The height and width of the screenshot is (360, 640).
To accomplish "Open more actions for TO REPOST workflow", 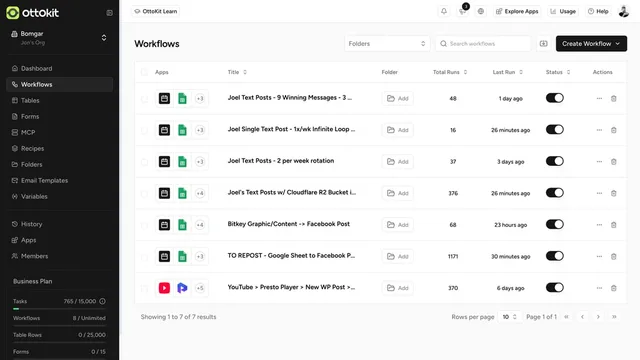I will click(x=599, y=256).
